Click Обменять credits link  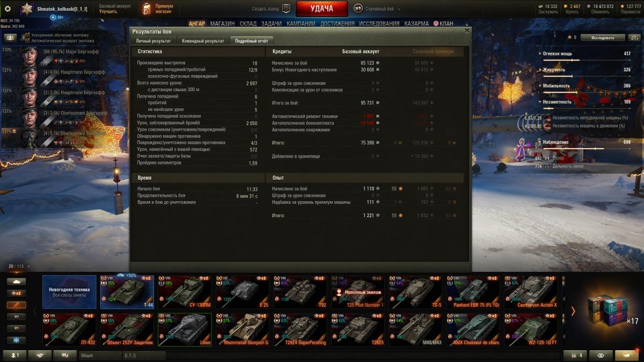point(600,12)
